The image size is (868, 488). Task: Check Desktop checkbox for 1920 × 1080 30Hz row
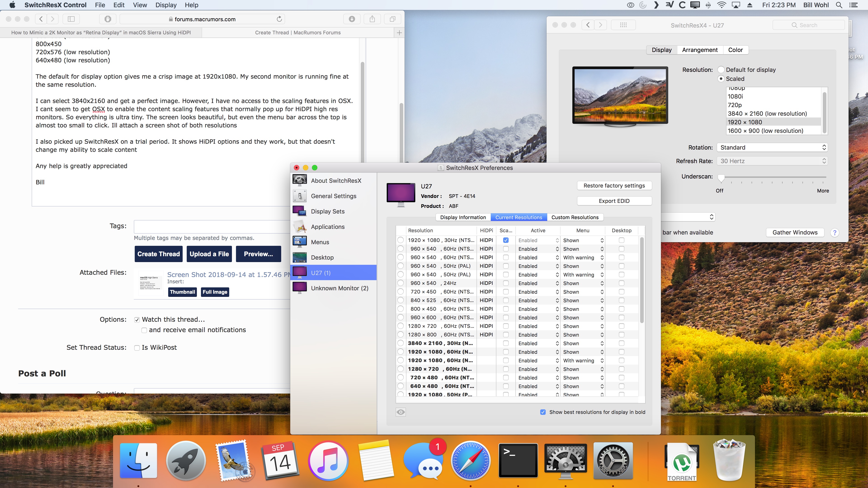(x=621, y=240)
